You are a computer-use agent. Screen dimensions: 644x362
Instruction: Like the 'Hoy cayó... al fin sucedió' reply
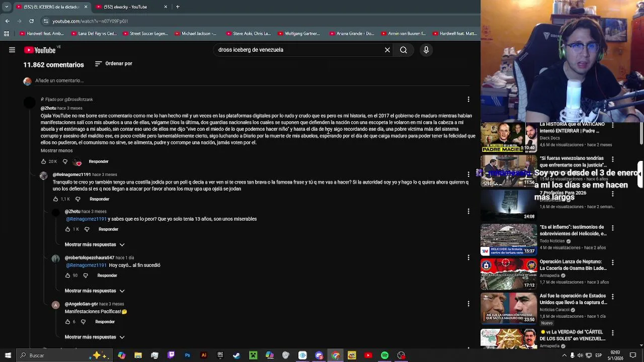click(67, 276)
